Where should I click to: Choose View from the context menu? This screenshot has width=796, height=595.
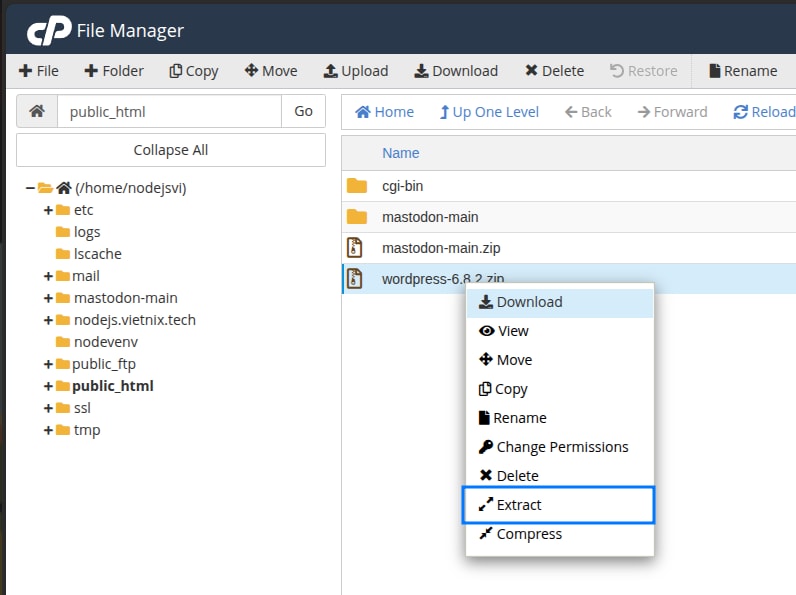click(559, 331)
